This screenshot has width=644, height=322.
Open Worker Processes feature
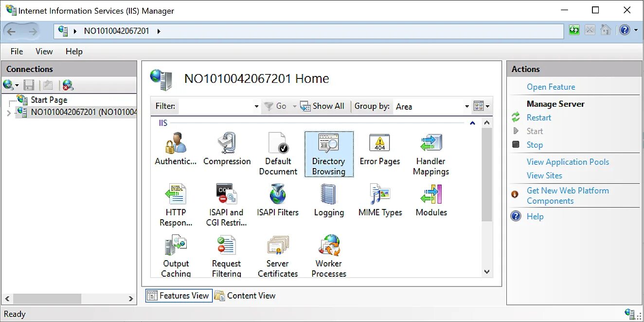pos(329,256)
